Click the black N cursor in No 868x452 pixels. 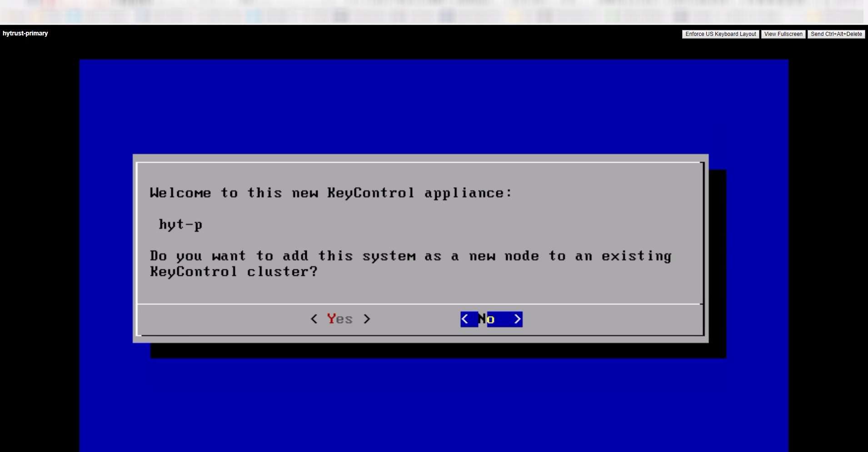click(482, 319)
